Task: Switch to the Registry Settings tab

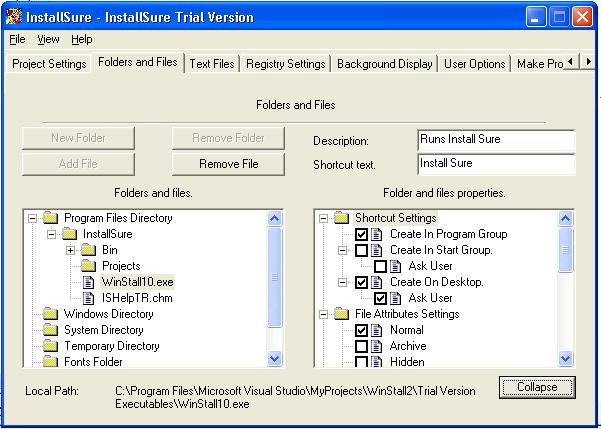Action: tap(286, 64)
